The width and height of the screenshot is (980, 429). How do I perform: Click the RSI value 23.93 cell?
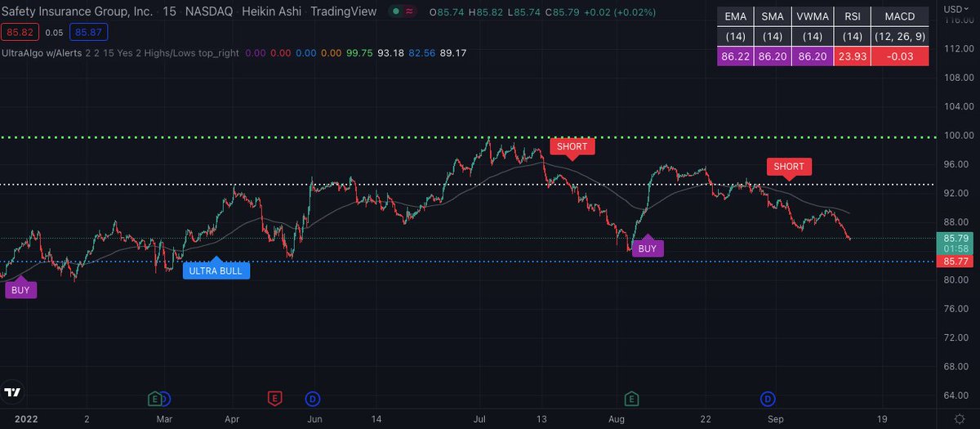click(x=851, y=56)
